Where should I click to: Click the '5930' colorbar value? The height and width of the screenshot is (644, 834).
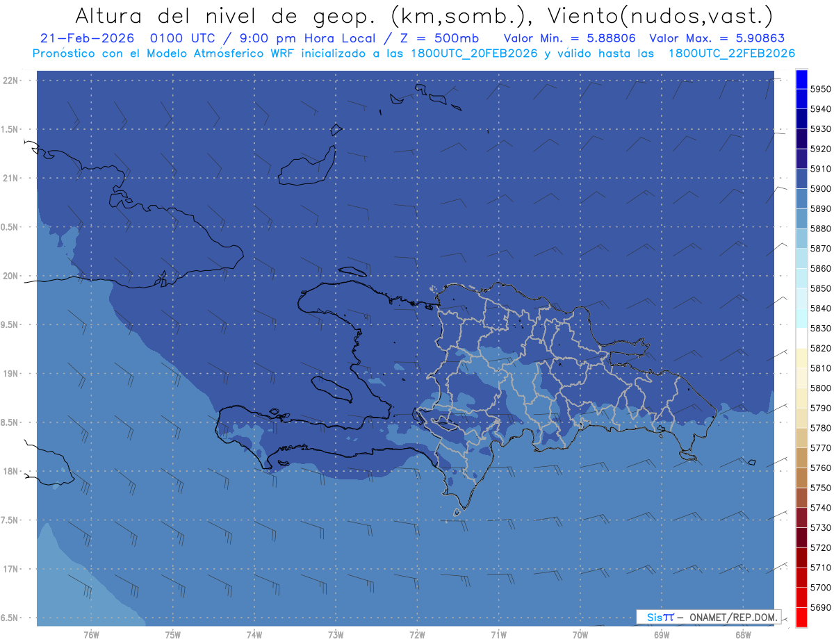[820, 129]
